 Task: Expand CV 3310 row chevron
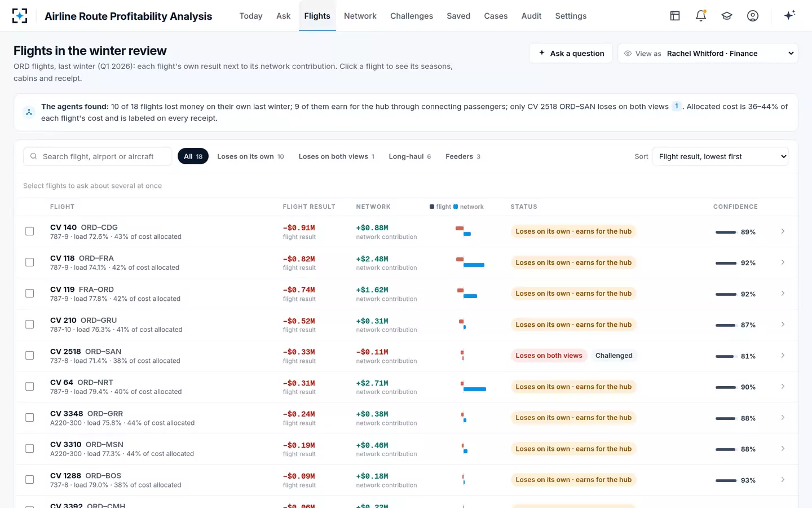coord(783,449)
